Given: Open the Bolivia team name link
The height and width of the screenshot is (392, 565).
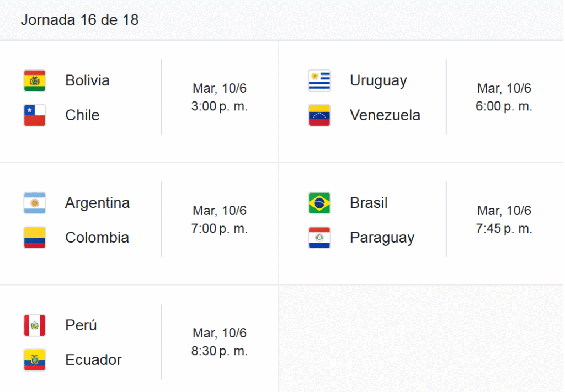Looking at the screenshot, I should [x=87, y=80].
